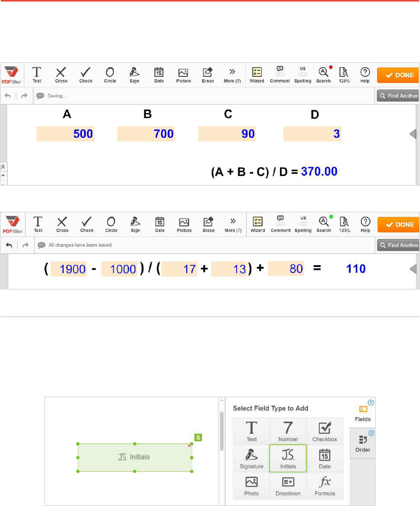
Task: Click Find Another in the 'Saving...' editor
Action: click(398, 96)
